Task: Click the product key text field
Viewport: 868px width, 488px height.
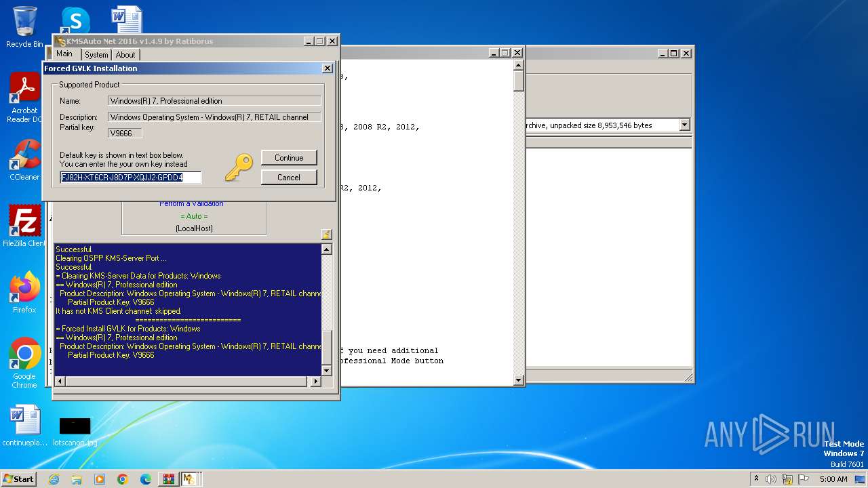Action: (131, 178)
